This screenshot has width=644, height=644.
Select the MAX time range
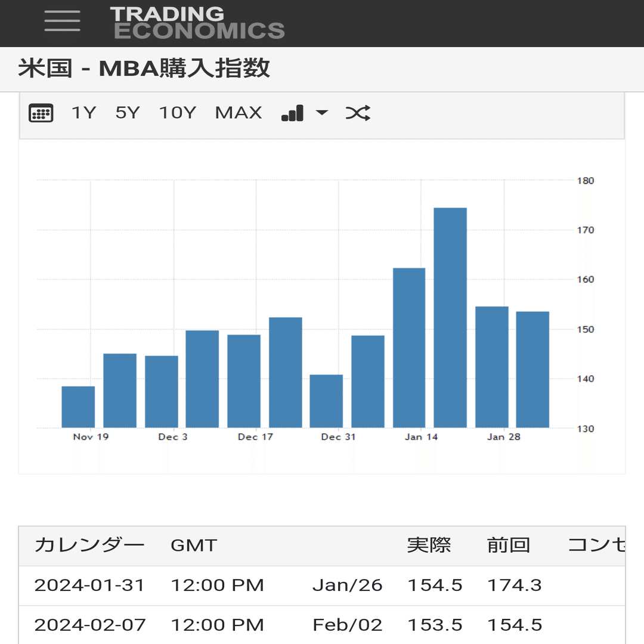[x=238, y=113]
